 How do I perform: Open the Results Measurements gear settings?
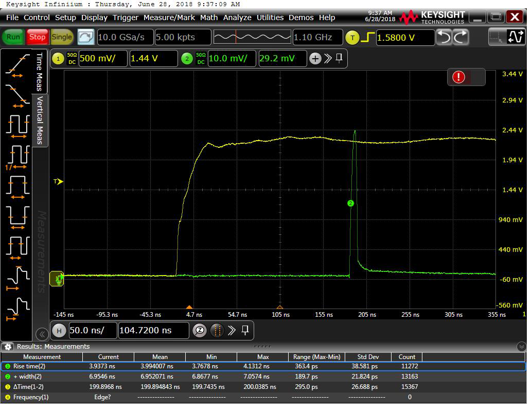pos(8,347)
